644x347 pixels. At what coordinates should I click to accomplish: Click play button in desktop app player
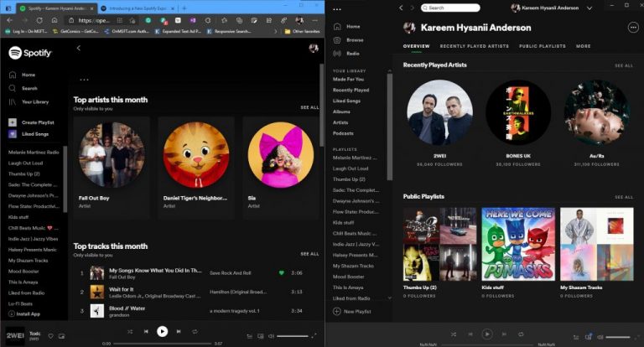(x=486, y=334)
